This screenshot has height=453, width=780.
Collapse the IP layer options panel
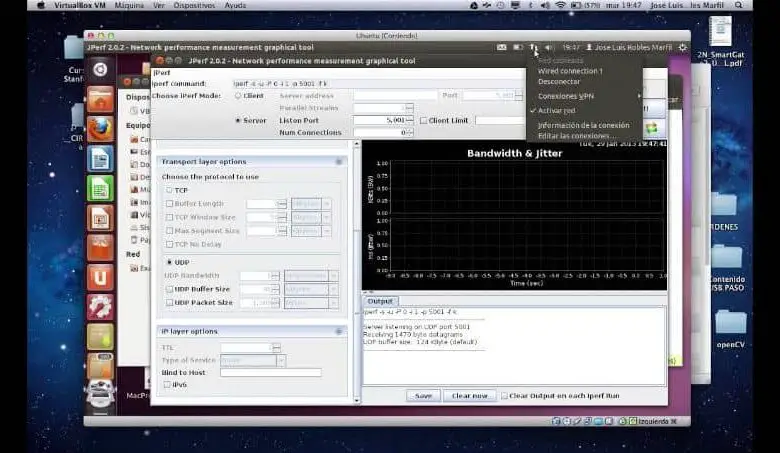point(339,331)
